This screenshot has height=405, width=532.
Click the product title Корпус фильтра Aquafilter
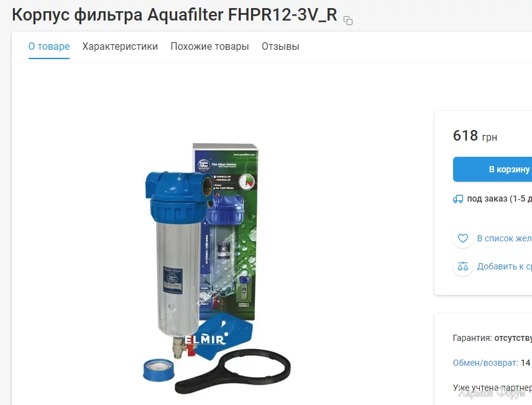(x=175, y=15)
